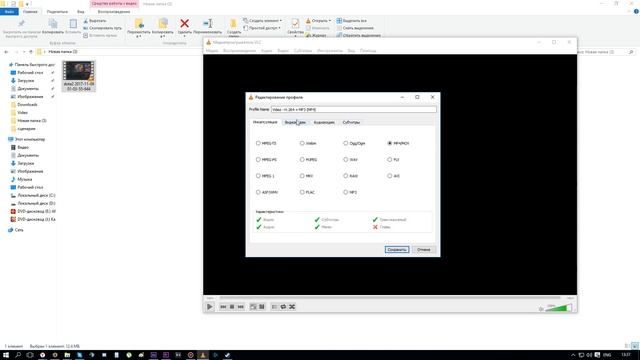Select MKV encapsulation option

tap(307, 176)
